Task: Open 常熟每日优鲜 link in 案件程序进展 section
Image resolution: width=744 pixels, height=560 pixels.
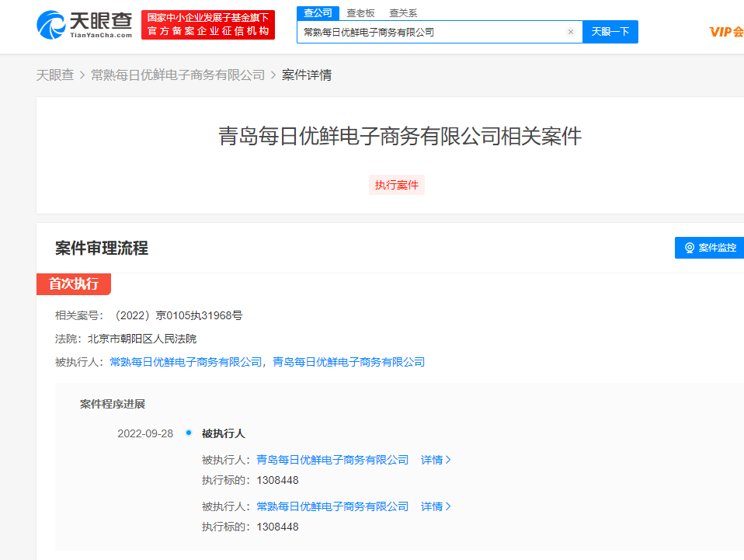Action: [332, 506]
